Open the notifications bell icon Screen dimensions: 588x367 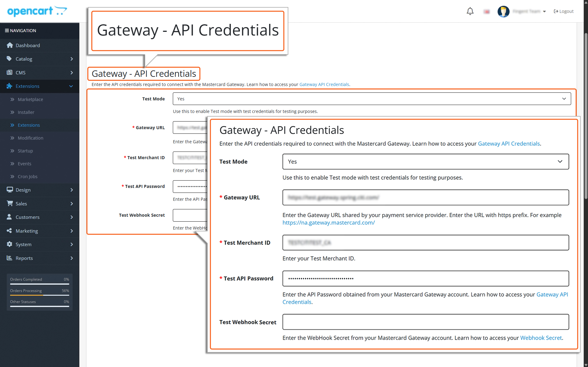(470, 11)
